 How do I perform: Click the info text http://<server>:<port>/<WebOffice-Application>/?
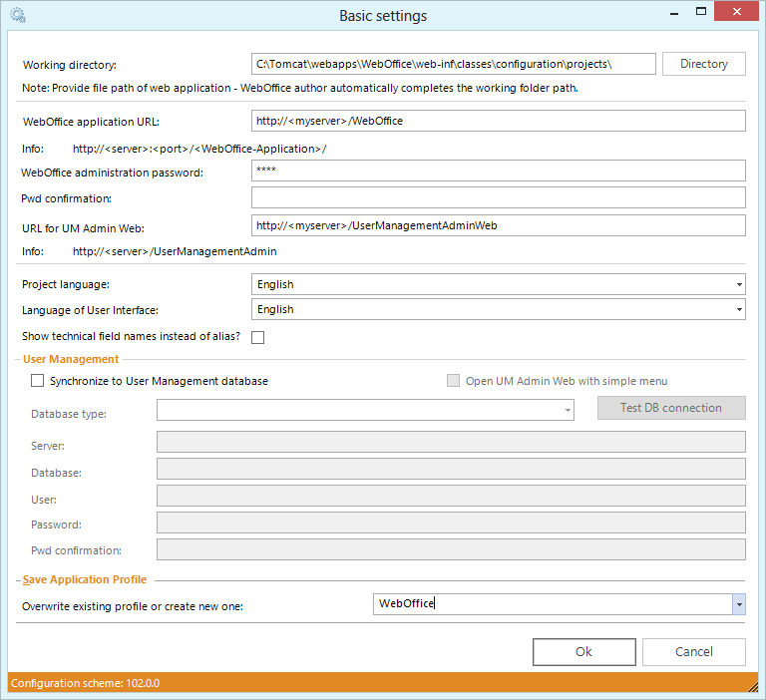click(x=199, y=149)
